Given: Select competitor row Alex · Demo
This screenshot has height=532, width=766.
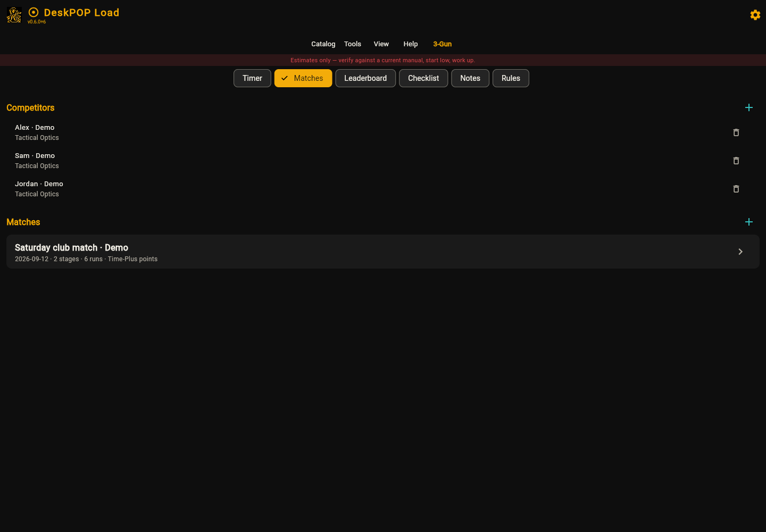Looking at the screenshot, I should pos(383,132).
